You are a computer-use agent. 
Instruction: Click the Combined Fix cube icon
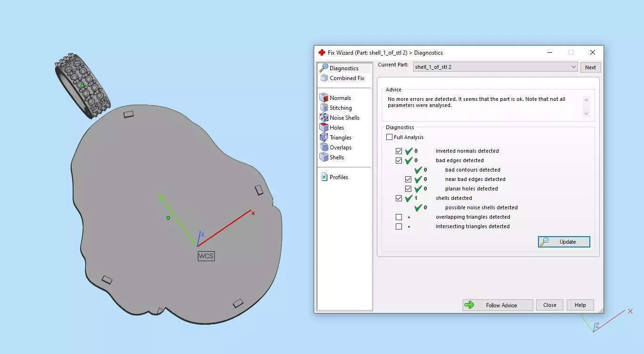[x=324, y=78]
